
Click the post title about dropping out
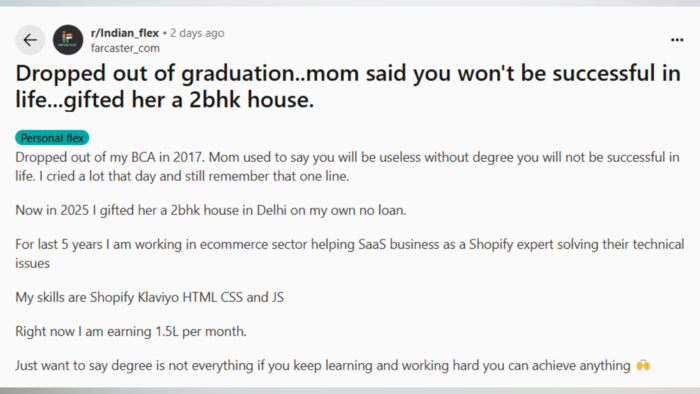pos(348,86)
